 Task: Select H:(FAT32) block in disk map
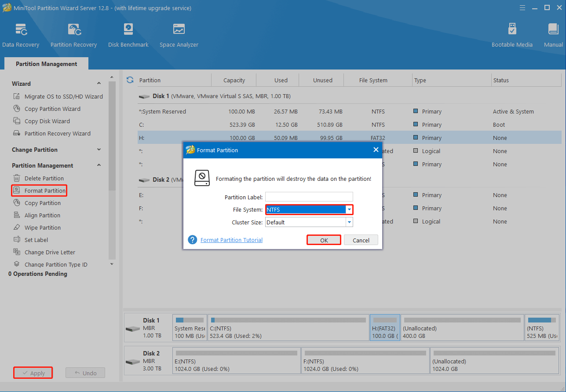coord(385,328)
